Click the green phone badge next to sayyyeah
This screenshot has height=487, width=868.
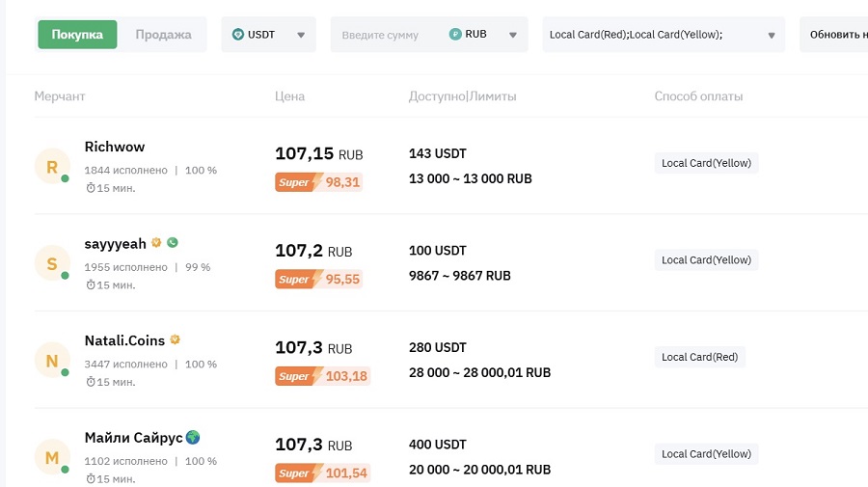pyautogui.click(x=172, y=243)
